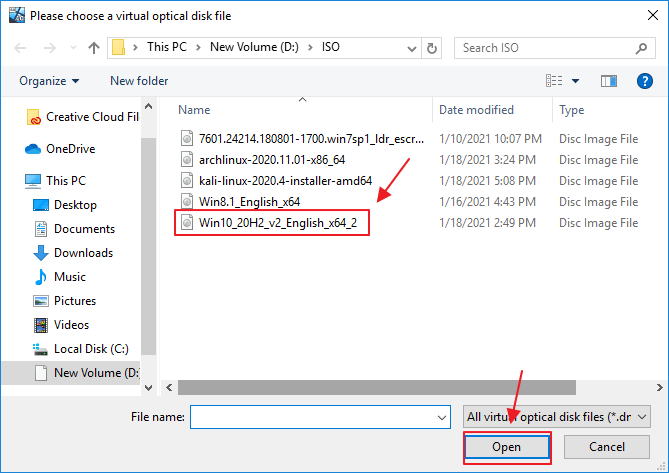
Task: Select 'New Volume (D:)' in address path
Action: [254, 47]
